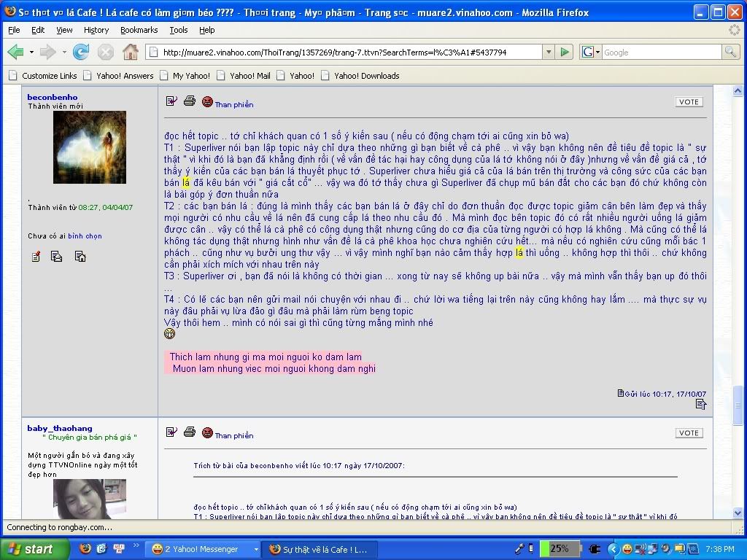Open the Back button history dropdown arrow

tap(30, 52)
